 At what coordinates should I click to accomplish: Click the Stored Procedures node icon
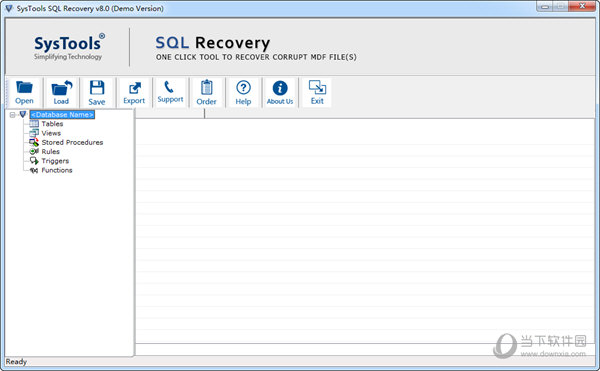[x=34, y=142]
